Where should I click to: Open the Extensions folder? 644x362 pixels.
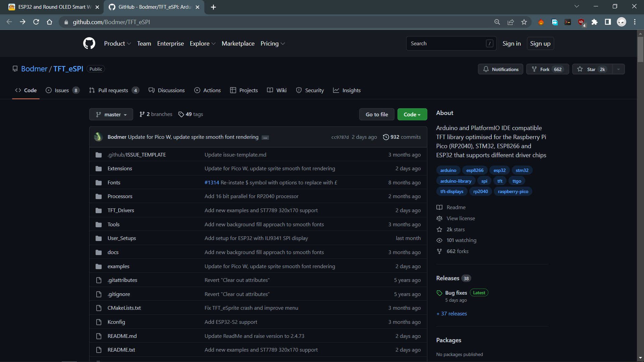pos(120,169)
